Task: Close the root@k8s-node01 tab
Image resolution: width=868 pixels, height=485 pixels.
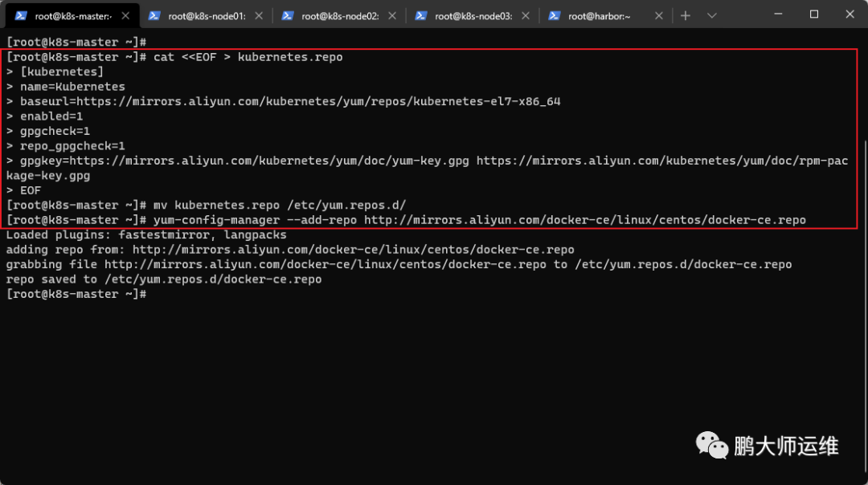Action: coord(259,15)
